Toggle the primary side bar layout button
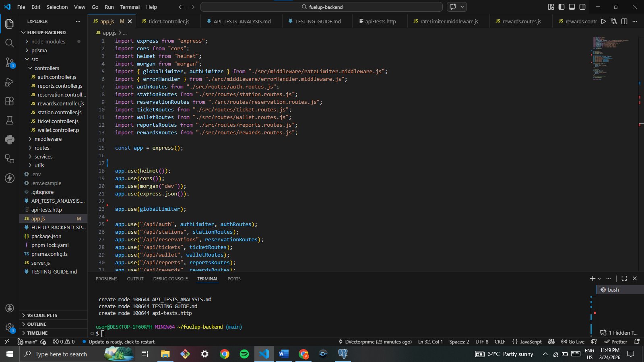This screenshot has height=362, width=644. pyautogui.click(x=561, y=7)
